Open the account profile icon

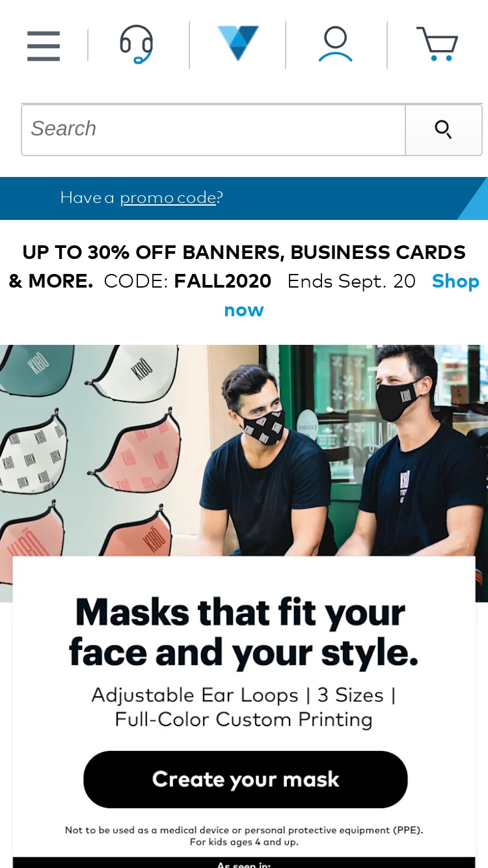(x=336, y=44)
